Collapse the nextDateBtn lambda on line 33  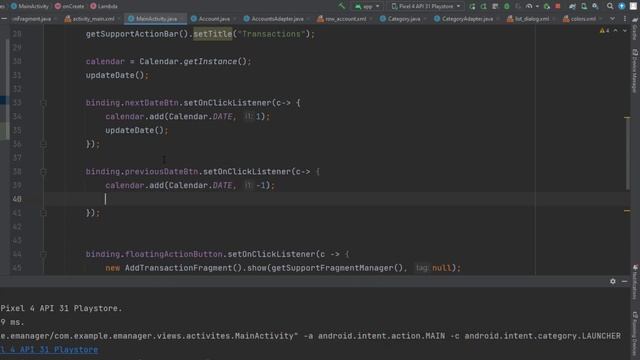pyautogui.click(x=43, y=103)
